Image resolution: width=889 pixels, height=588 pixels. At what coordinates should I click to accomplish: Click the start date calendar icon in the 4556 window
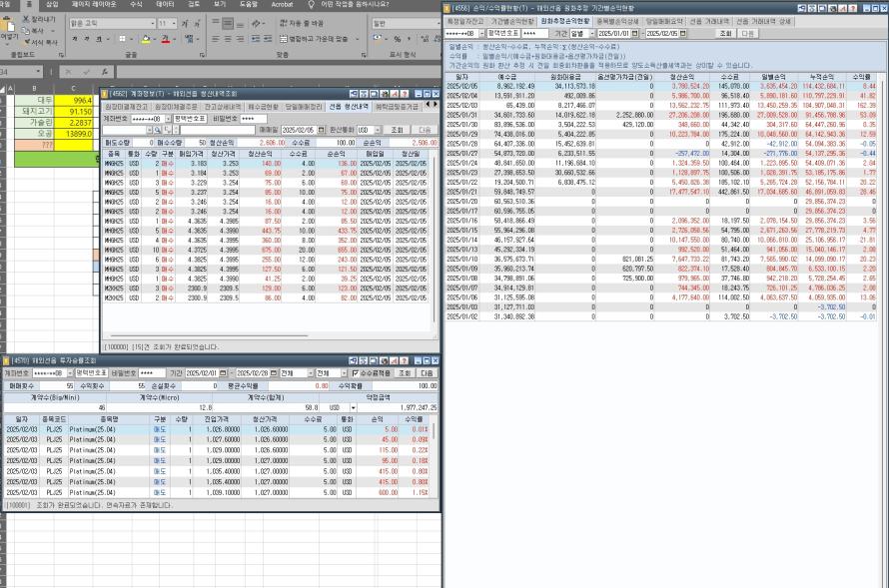click(x=635, y=33)
